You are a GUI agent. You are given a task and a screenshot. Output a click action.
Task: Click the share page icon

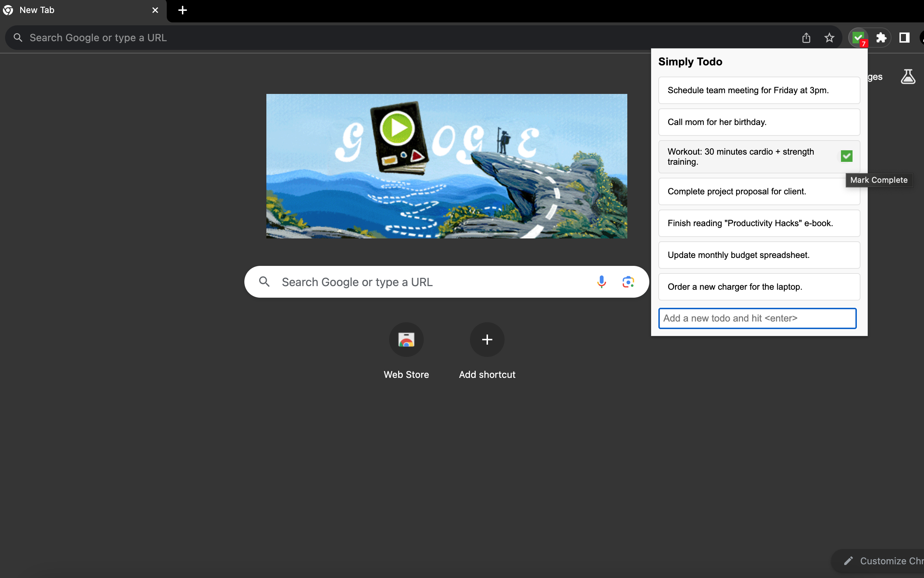click(806, 38)
